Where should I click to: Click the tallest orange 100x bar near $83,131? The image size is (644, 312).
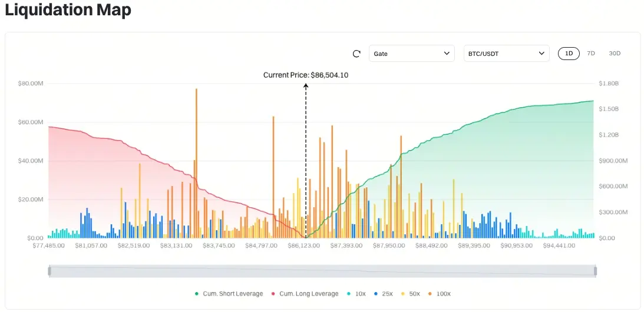pos(196,164)
